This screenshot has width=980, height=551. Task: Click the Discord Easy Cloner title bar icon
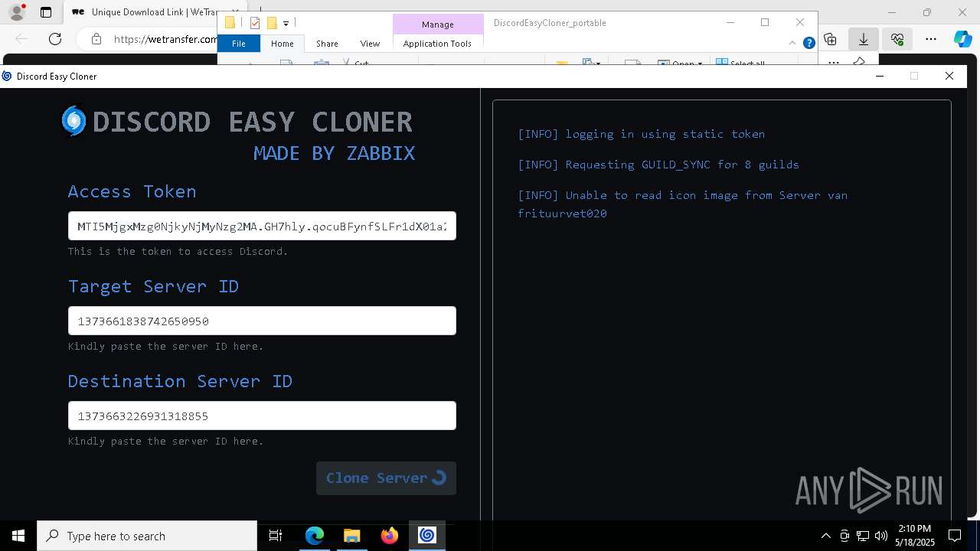7,76
